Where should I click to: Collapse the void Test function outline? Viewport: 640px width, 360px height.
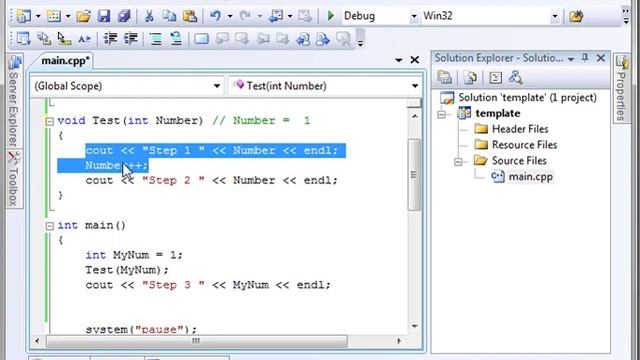pos(49,121)
